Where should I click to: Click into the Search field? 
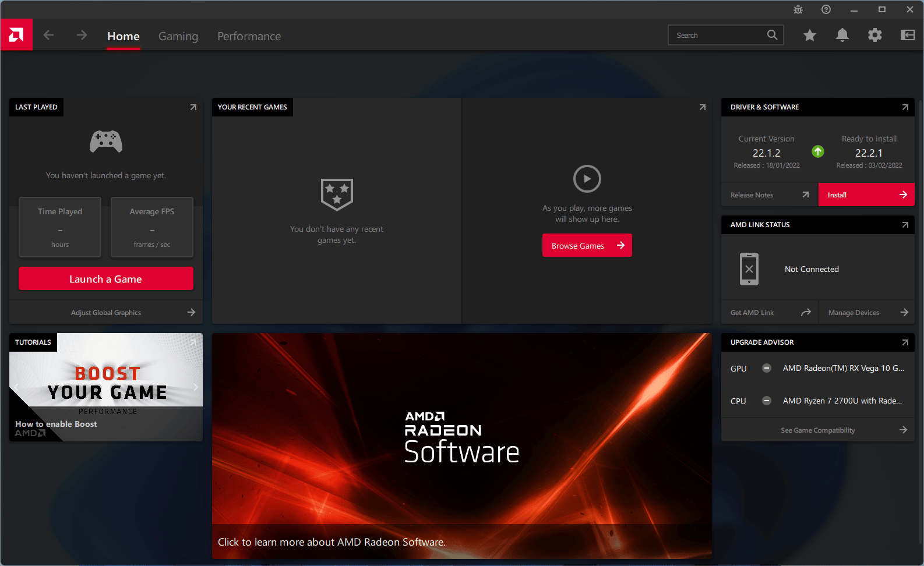(726, 35)
